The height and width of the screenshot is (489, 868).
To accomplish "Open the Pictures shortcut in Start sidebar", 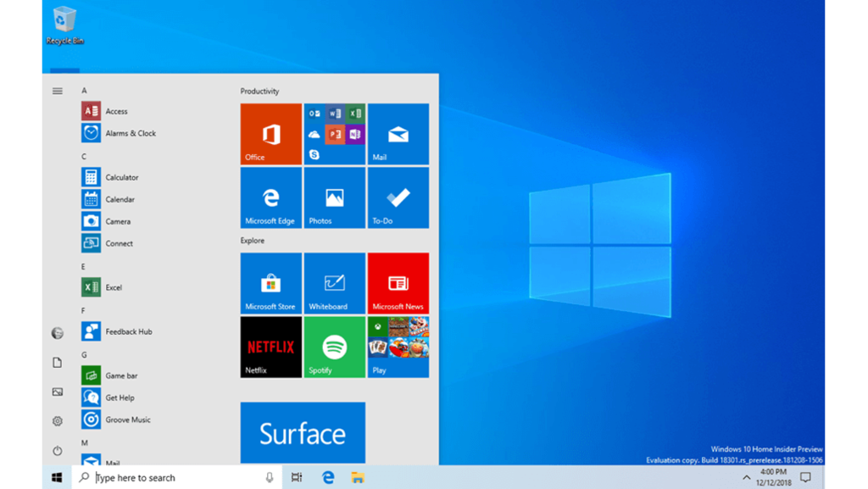I will pos(57,392).
